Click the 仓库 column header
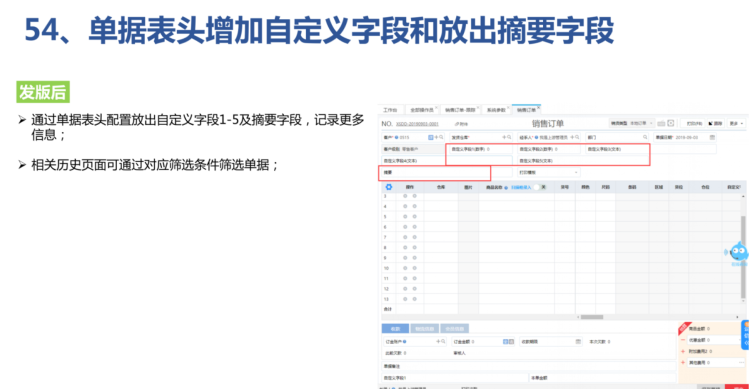The height and width of the screenshot is (389, 750). point(441,187)
